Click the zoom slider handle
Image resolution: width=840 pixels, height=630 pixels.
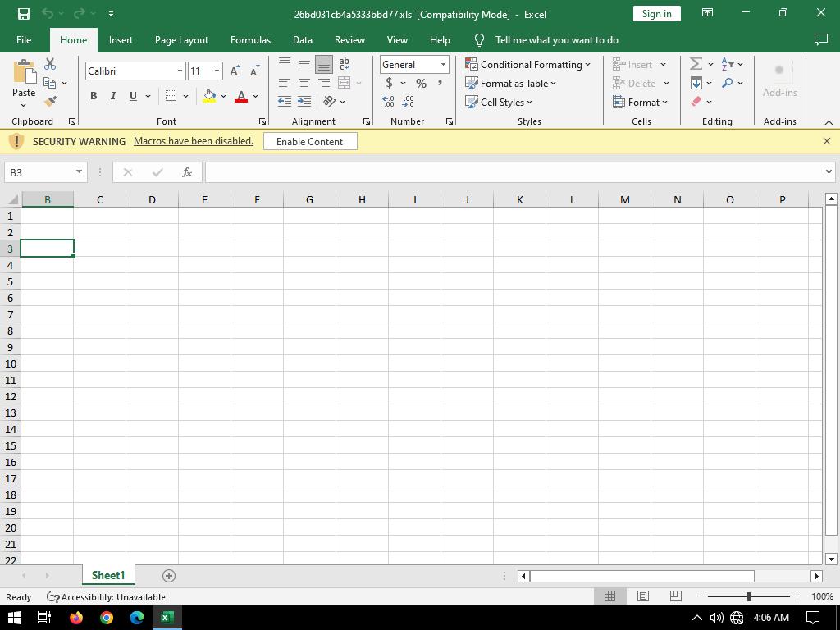(748, 596)
